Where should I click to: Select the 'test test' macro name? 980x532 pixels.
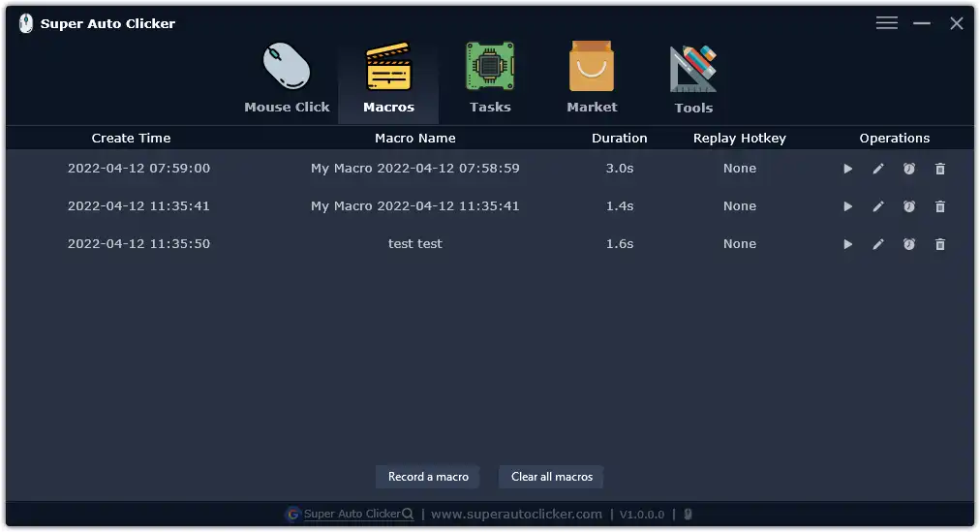(415, 244)
